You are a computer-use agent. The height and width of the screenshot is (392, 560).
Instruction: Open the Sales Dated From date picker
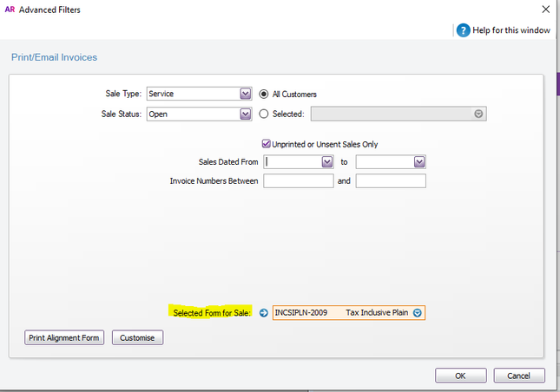[326, 161]
